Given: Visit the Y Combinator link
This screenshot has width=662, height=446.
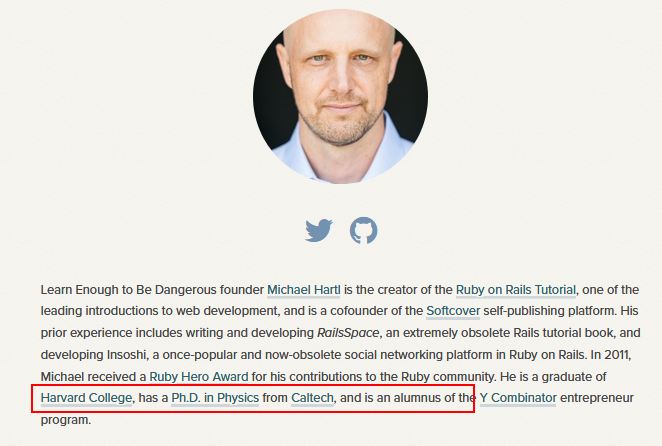Looking at the screenshot, I should (518, 398).
